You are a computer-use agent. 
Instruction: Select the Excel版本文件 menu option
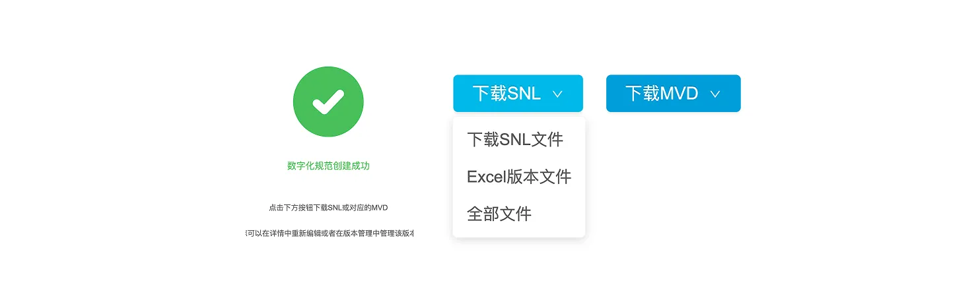pyautogui.click(x=518, y=177)
